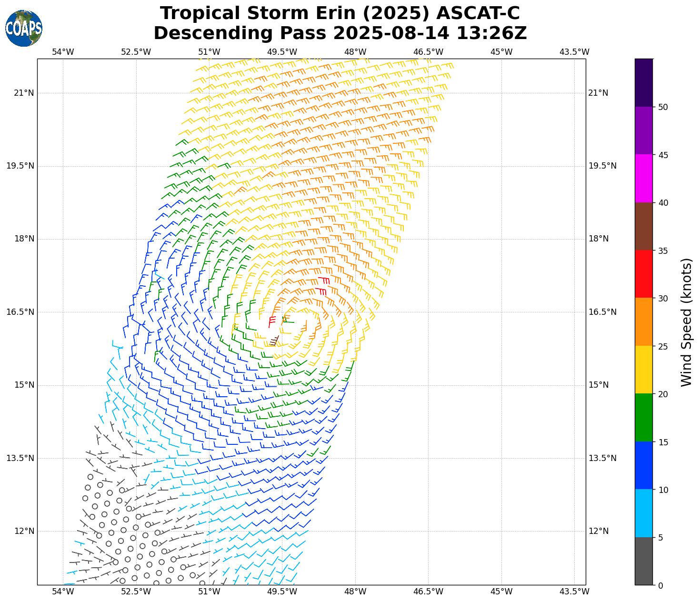Image resolution: width=700 pixels, height=602 pixels.
Task: Click the COAPS globe logo
Action: 24,28
